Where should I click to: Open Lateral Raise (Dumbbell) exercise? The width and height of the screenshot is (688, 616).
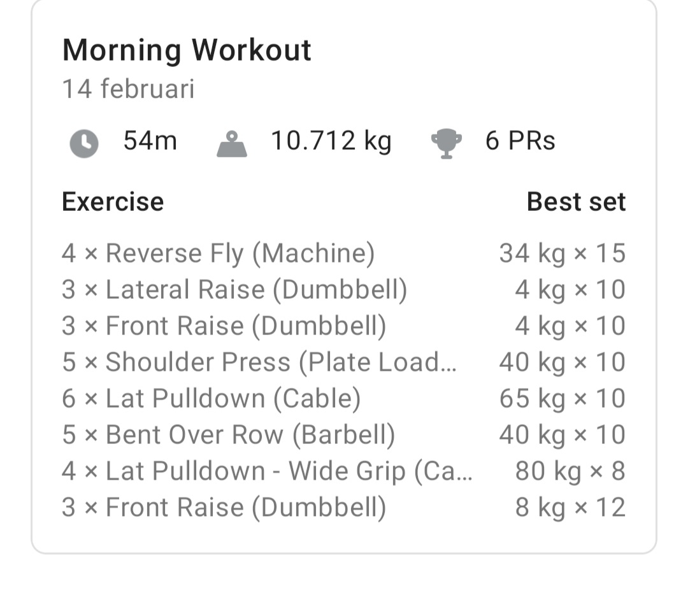tap(234, 290)
